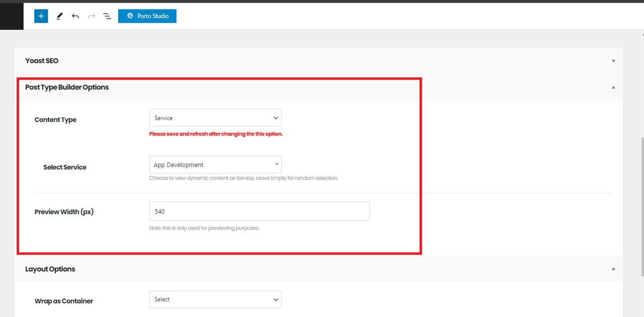This screenshot has width=644, height=317.
Task: Open the Select Service dropdown showing App Development
Action: coord(215,165)
